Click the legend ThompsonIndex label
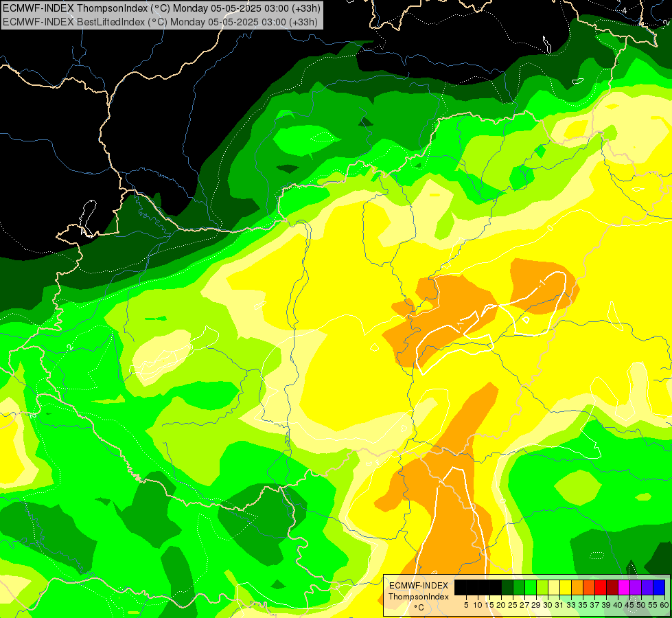Image resolution: width=672 pixels, height=618 pixels. (x=419, y=597)
